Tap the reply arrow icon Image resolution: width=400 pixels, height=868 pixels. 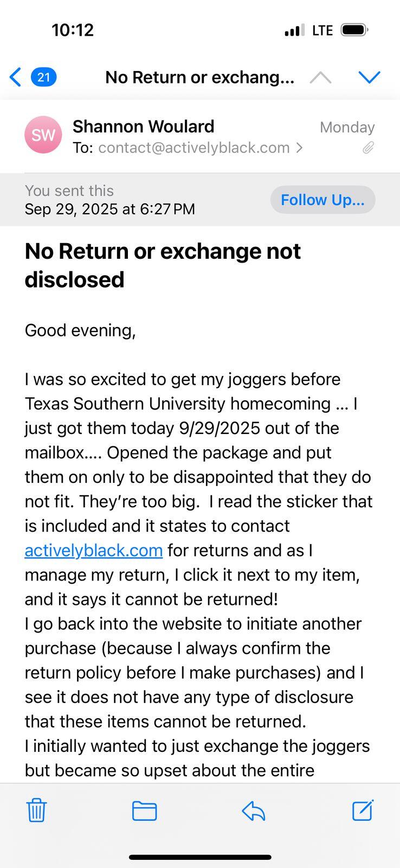point(253,811)
